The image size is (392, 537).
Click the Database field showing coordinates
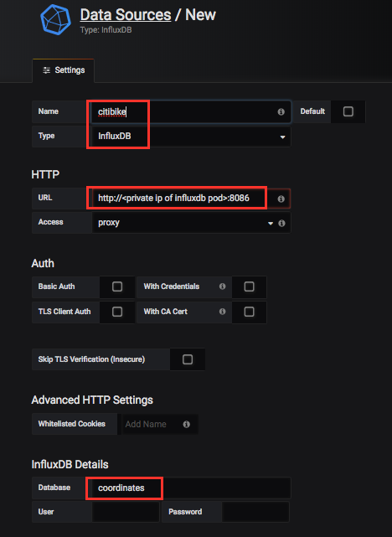click(x=191, y=488)
